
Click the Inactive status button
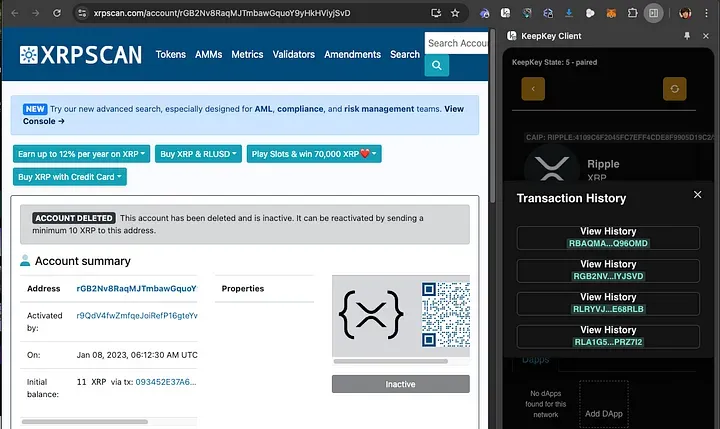[401, 384]
